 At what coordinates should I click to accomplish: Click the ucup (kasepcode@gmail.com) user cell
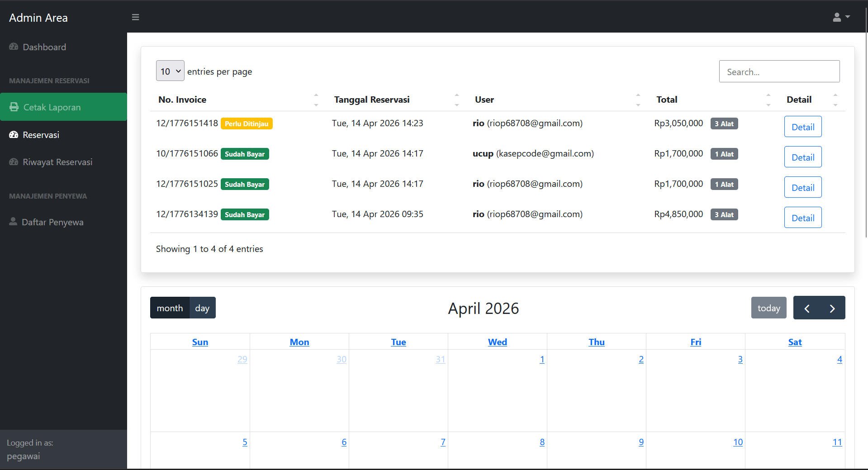533,153
